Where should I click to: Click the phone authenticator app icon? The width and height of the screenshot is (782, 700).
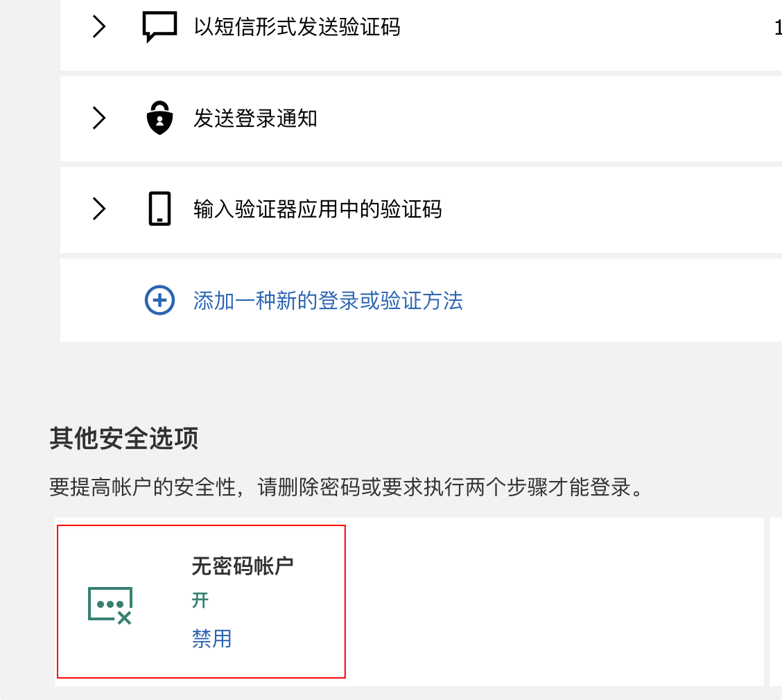click(159, 209)
